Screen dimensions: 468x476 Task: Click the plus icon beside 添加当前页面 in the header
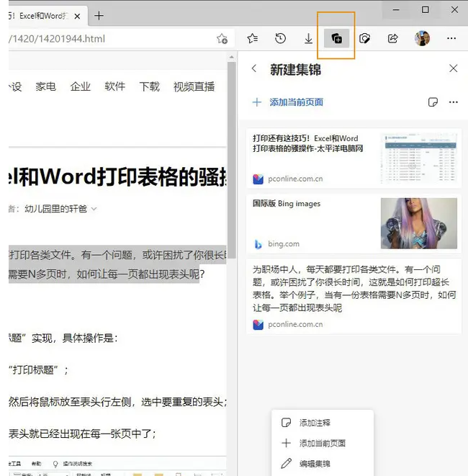point(257,102)
